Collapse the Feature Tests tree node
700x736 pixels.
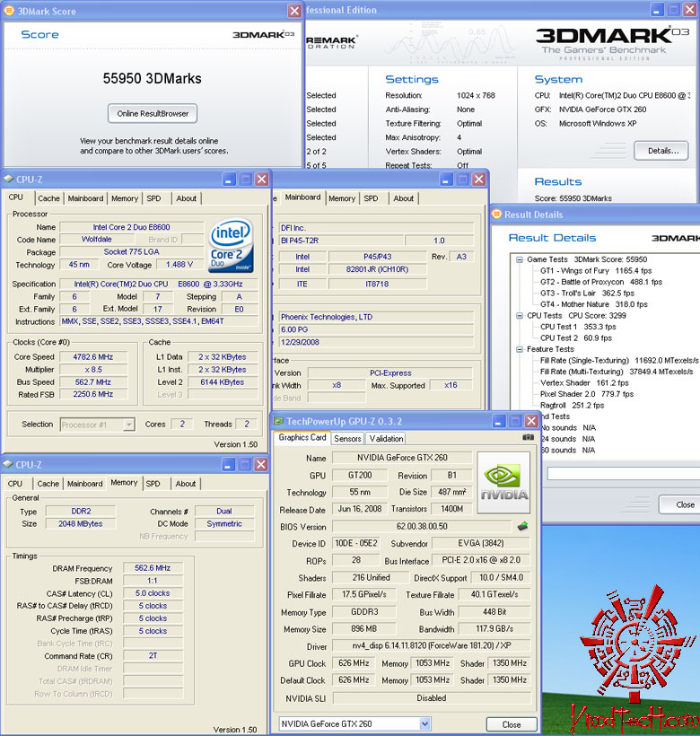tap(520, 349)
